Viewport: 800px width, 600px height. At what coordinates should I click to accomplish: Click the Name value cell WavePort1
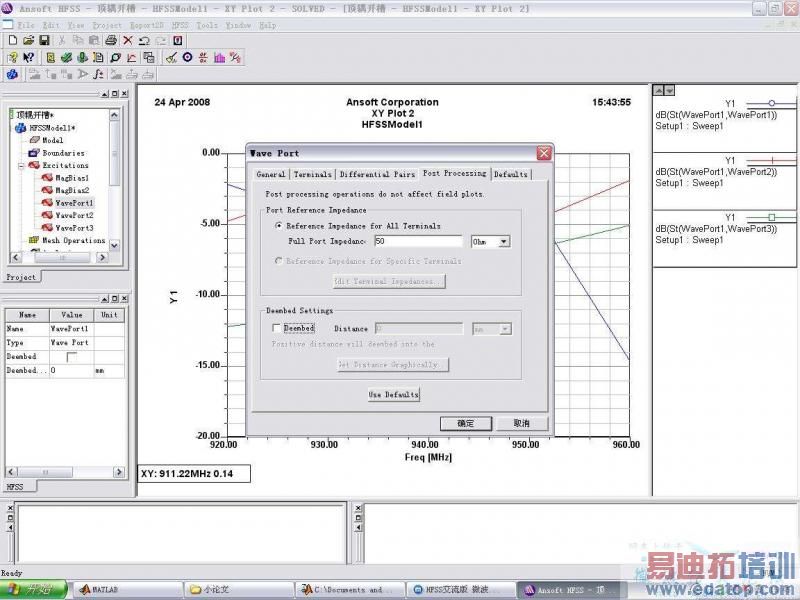pyautogui.click(x=71, y=329)
